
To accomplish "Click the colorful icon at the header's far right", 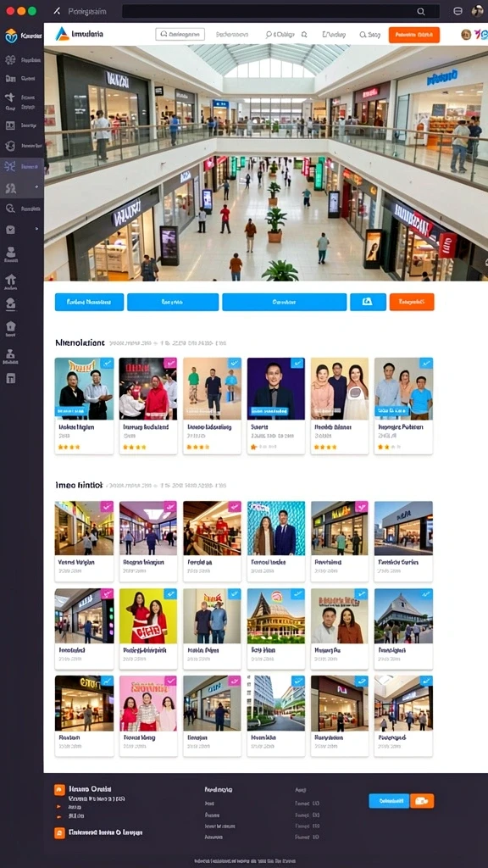I will [x=480, y=34].
